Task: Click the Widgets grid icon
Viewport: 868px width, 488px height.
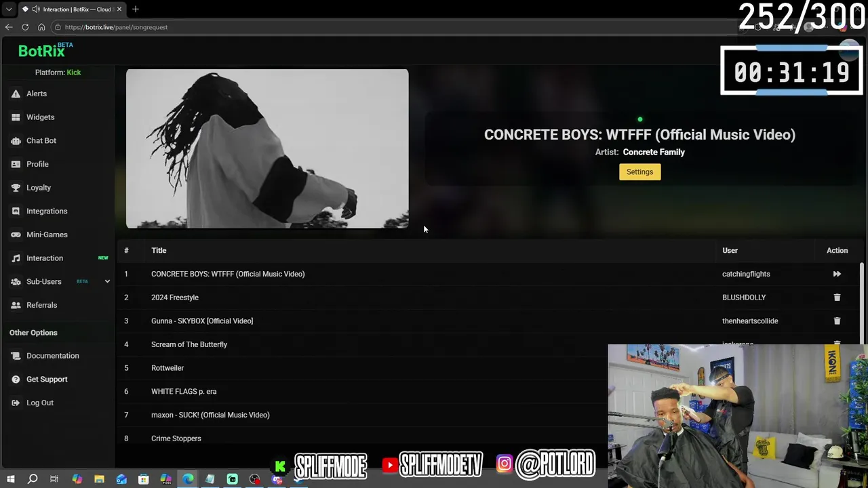Action: (16, 117)
